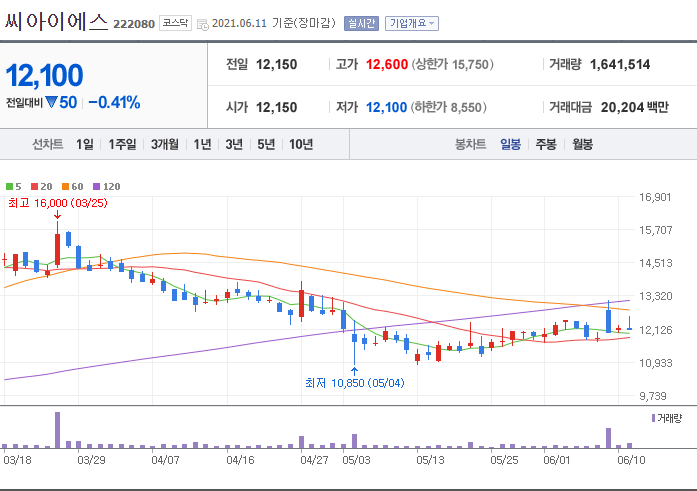Click the blue down-triangle next to 50
This screenshot has height=491, width=697.
(51, 103)
